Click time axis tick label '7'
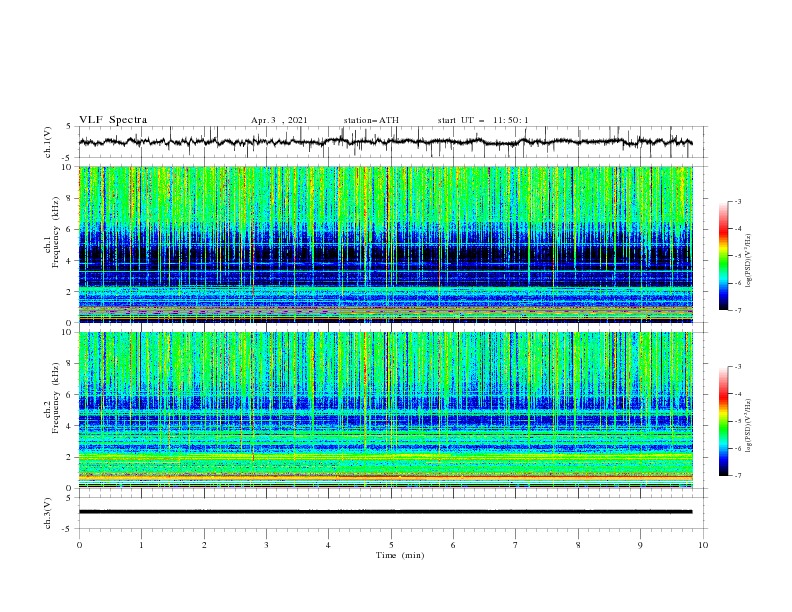 pyautogui.click(x=516, y=545)
